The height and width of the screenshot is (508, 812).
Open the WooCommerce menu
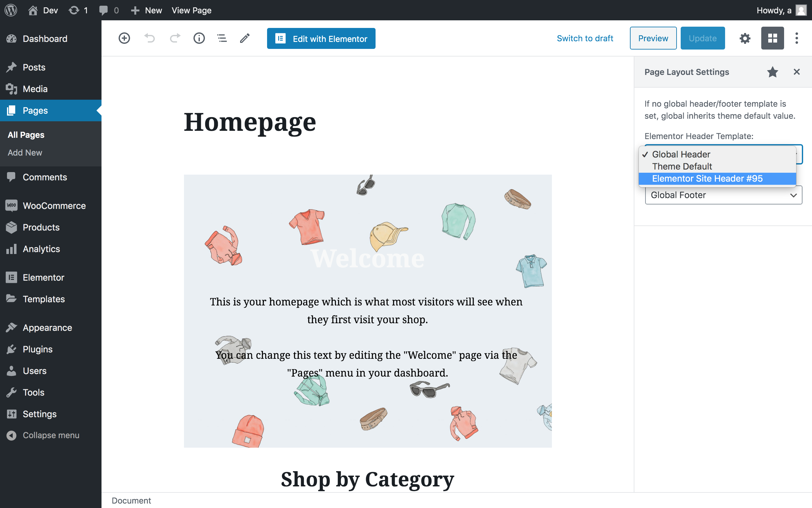[x=51, y=206]
